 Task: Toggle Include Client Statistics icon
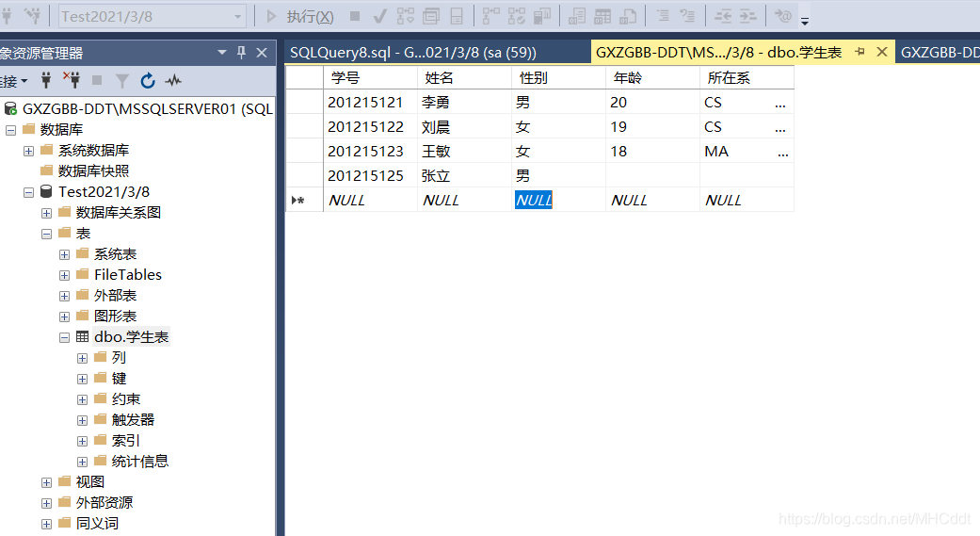[542, 16]
